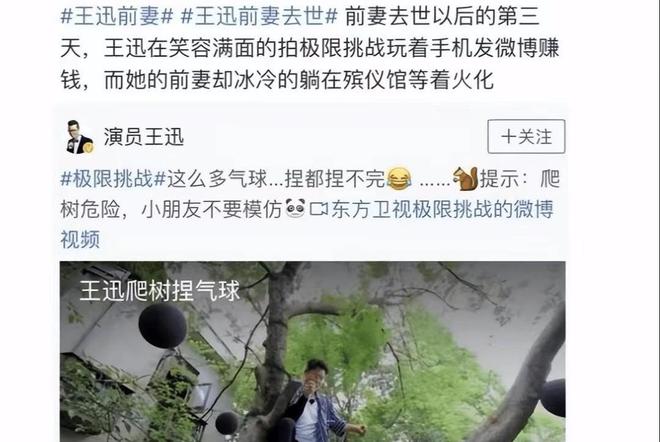660x442 pixels.
Task: Click the 视频 link text on the last line
Action: [80, 240]
